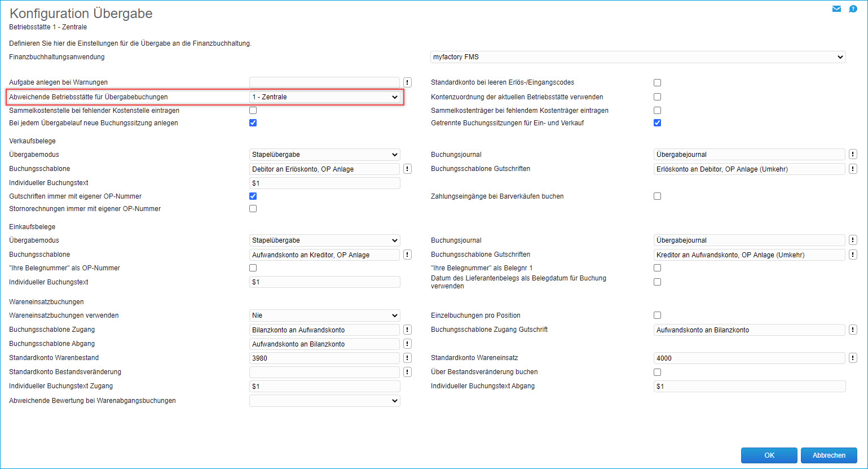Click lookup icon for Verkaufsbelege Buchungsjournal
The height and width of the screenshot is (469, 868).
click(x=853, y=154)
